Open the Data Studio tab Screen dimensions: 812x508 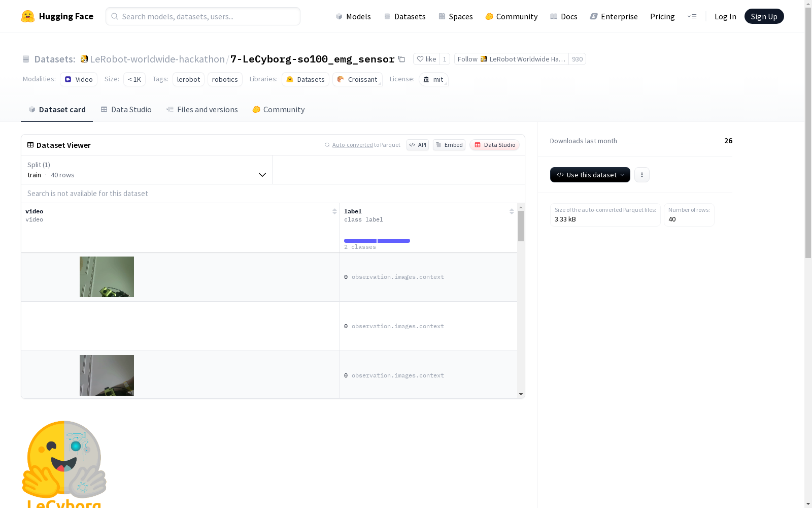click(x=126, y=110)
